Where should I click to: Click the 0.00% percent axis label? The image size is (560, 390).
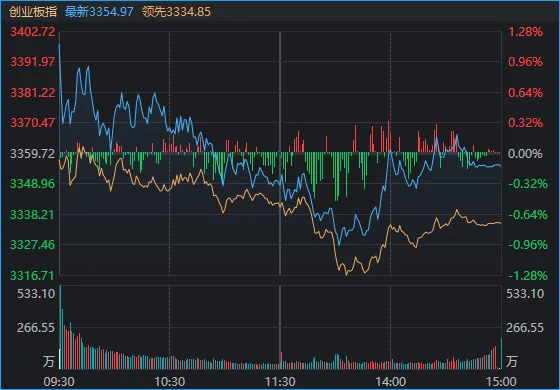[x=525, y=154]
